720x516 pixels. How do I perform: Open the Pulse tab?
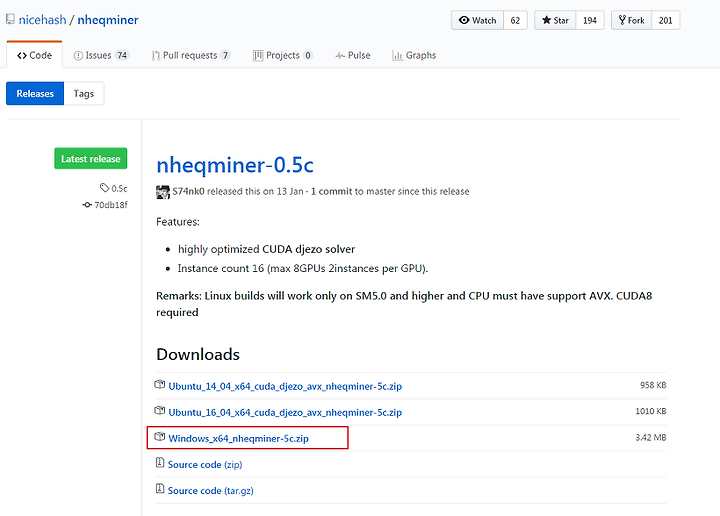[x=353, y=55]
